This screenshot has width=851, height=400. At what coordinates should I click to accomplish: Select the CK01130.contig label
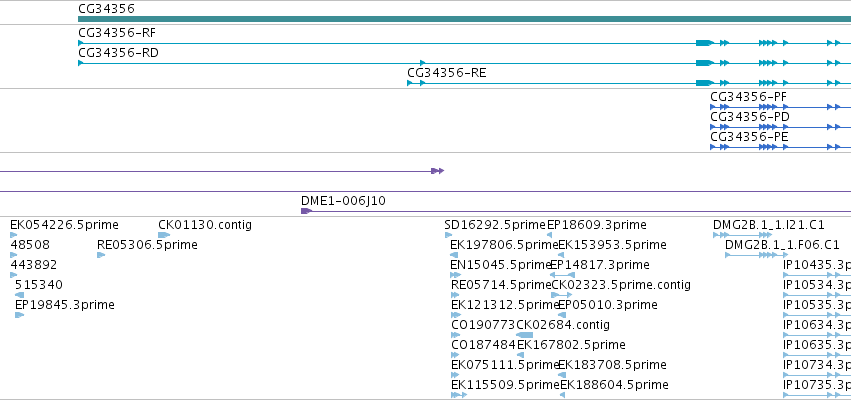(x=205, y=225)
